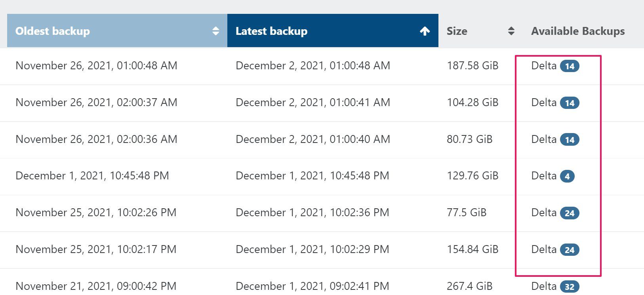
Task: Click the 129.76 GiB size cell
Action: point(472,176)
